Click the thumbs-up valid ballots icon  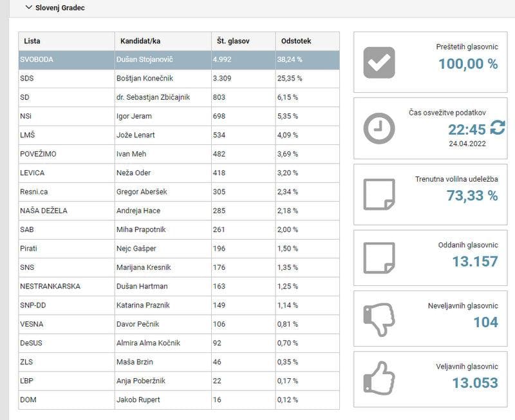point(379,378)
